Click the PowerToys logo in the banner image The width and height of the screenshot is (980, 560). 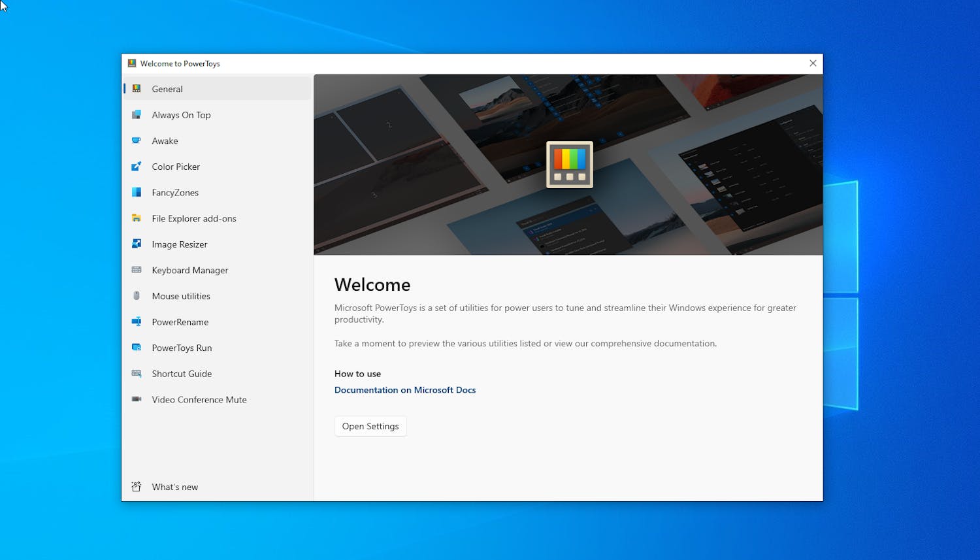pyautogui.click(x=569, y=164)
